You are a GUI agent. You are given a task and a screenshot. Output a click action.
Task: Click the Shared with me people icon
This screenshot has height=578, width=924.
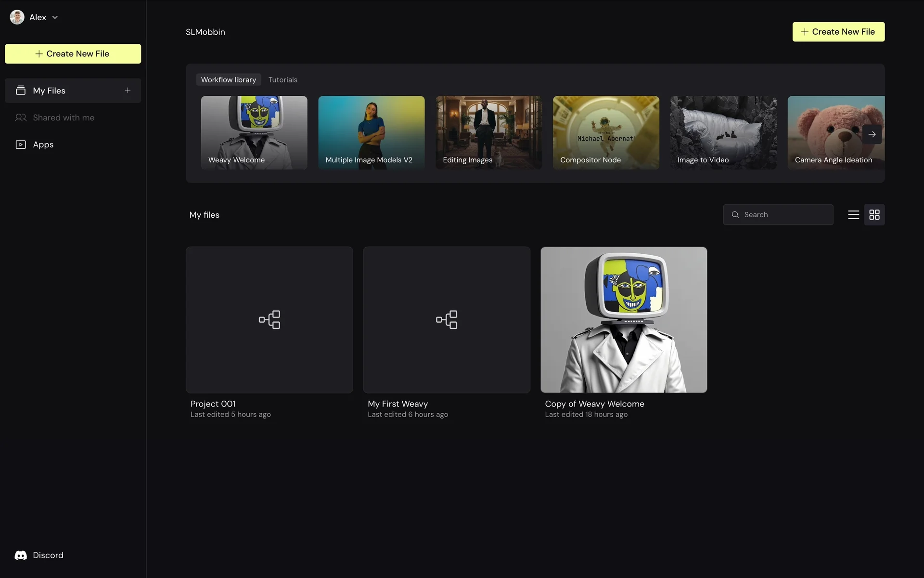click(21, 118)
